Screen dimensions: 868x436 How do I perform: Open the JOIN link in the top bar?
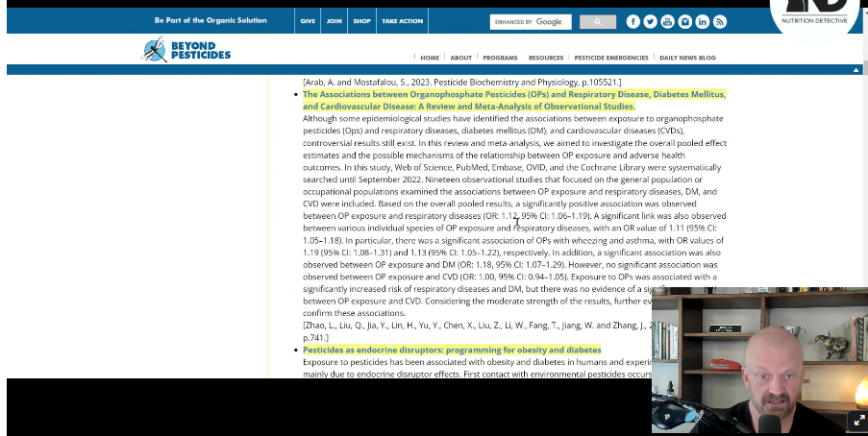334,21
